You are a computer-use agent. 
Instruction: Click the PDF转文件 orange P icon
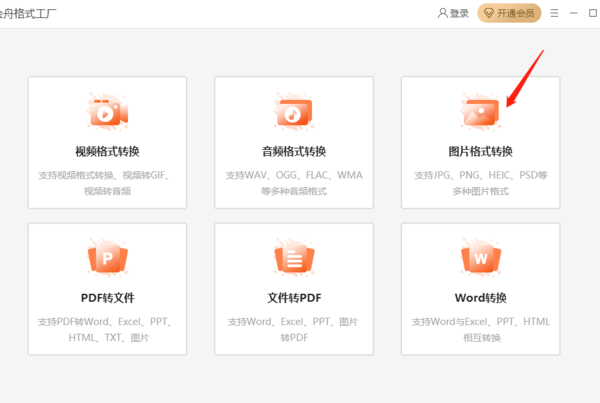[x=106, y=260]
